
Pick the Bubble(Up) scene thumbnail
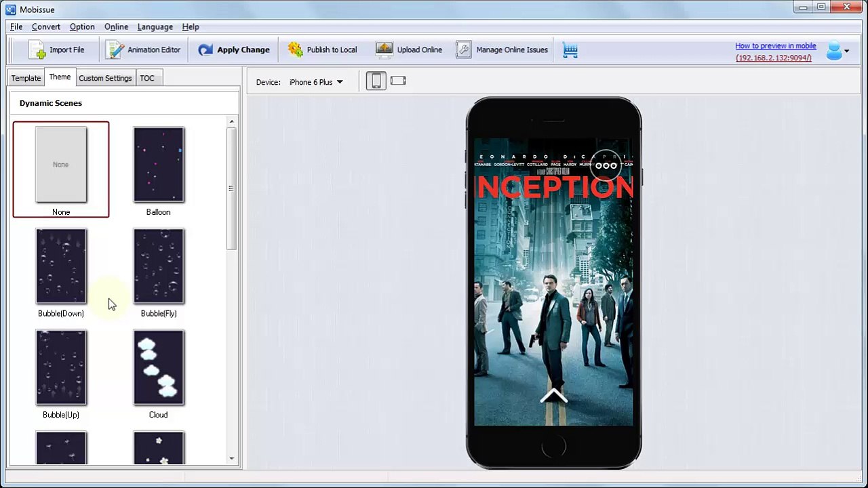(61, 367)
